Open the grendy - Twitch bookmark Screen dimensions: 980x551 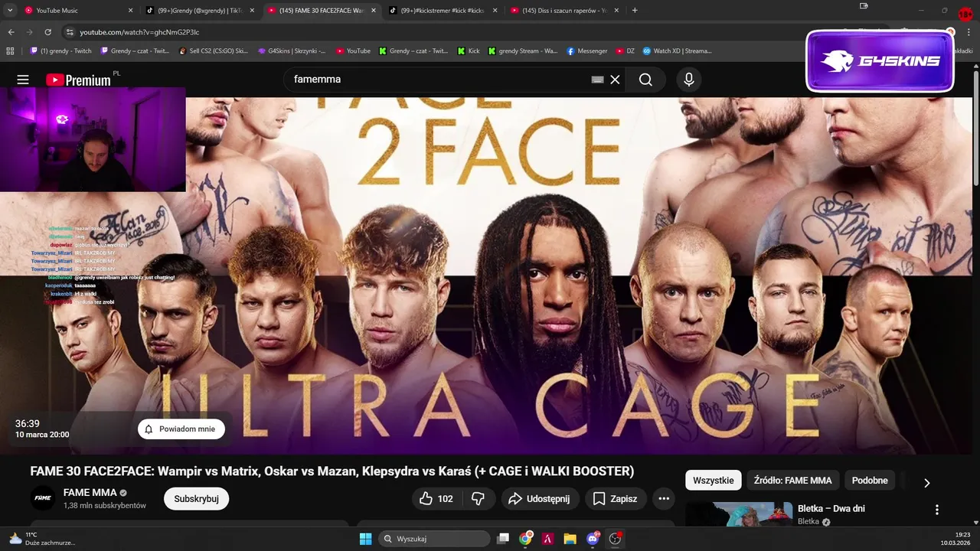tap(61, 51)
